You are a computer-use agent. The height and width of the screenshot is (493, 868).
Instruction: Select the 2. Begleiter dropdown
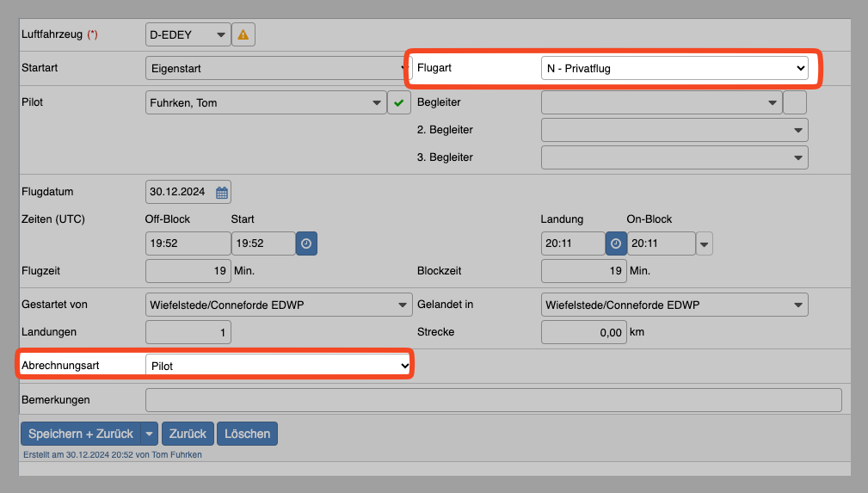[x=674, y=130]
